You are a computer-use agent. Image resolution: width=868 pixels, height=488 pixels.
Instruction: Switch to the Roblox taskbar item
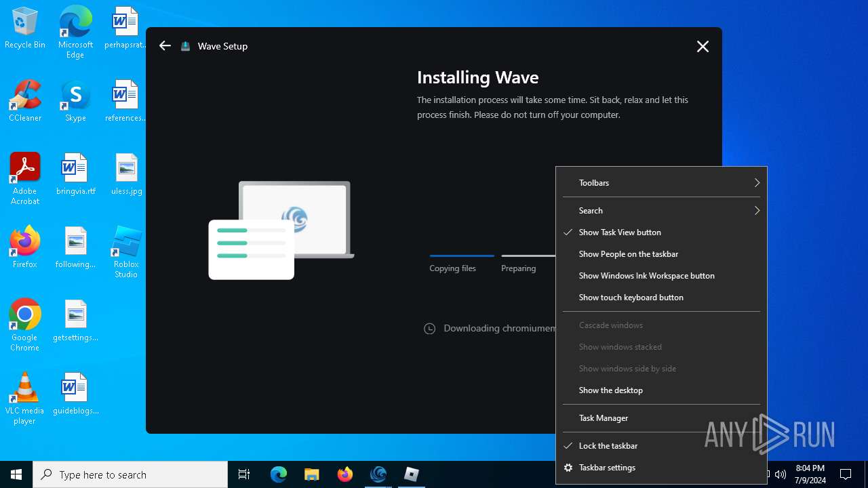pos(412,474)
